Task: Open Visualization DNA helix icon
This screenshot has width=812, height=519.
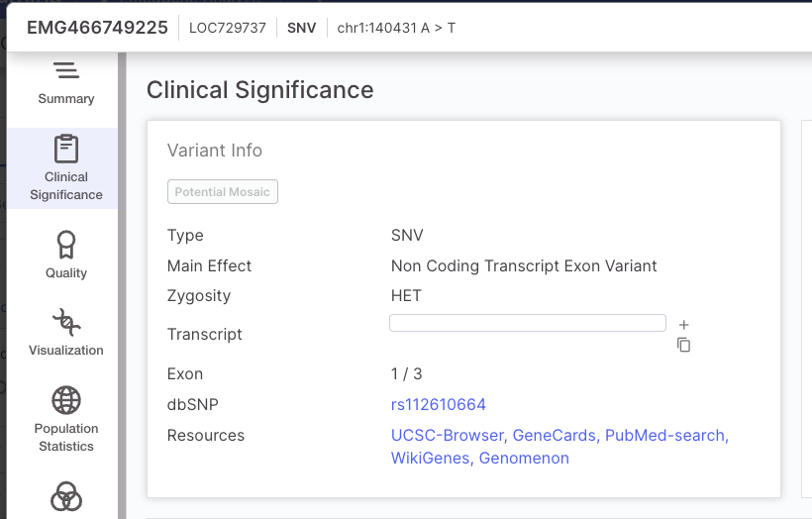Action: (x=66, y=322)
